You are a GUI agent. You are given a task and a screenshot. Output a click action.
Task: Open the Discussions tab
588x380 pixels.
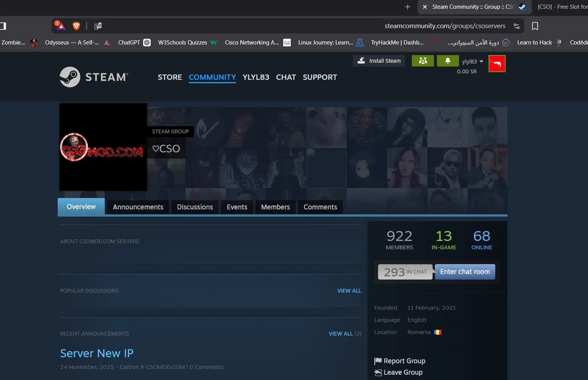(x=195, y=207)
